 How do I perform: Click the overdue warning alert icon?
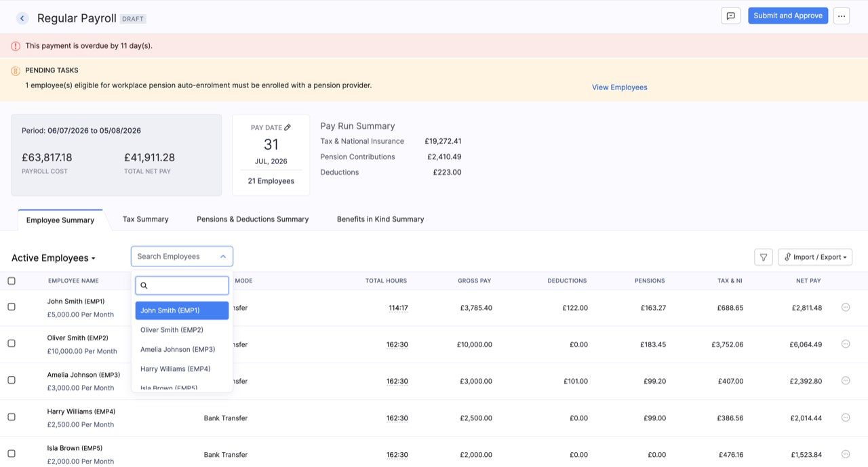coord(16,46)
